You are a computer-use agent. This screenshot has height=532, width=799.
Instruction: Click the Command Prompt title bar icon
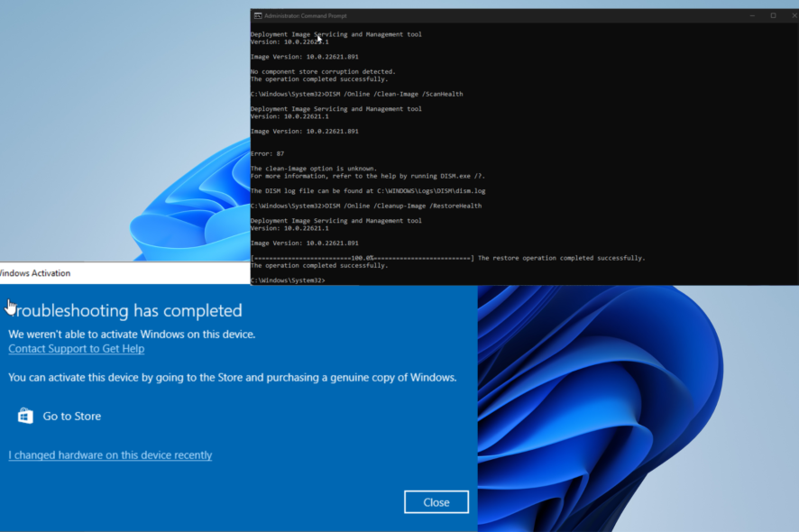(258, 16)
